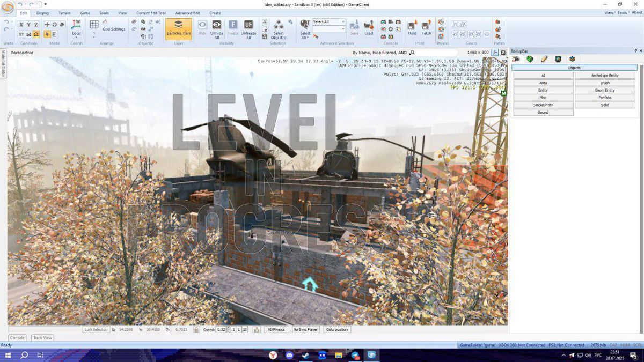Open the View menu at top right
This screenshot has height=362, width=644.
click(609, 13)
